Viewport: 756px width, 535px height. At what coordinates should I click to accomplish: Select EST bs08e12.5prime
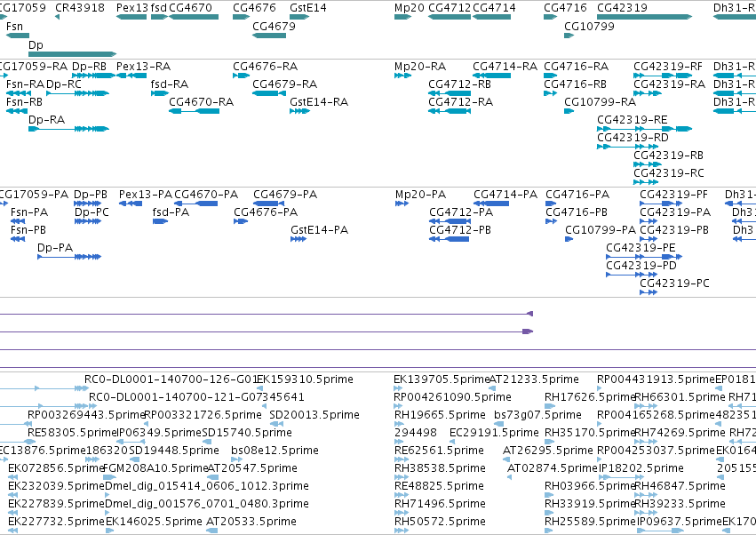point(235,459)
